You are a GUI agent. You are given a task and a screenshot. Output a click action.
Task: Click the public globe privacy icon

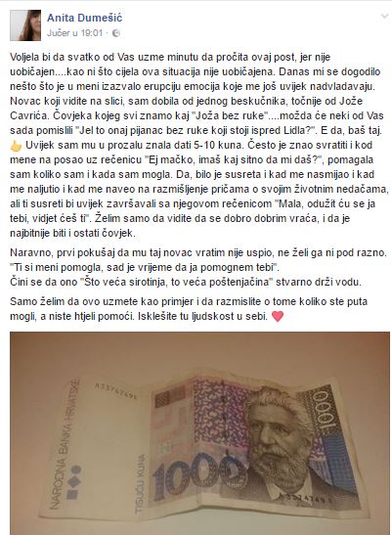click(x=116, y=33)
